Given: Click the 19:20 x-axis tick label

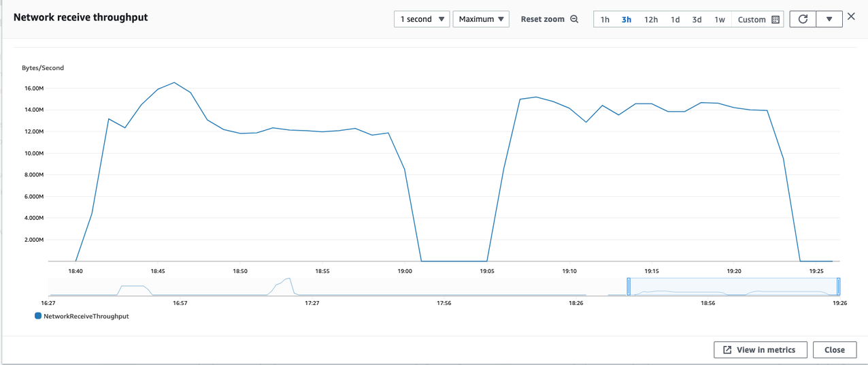Looking at the screenshot, I should (734, 271).
